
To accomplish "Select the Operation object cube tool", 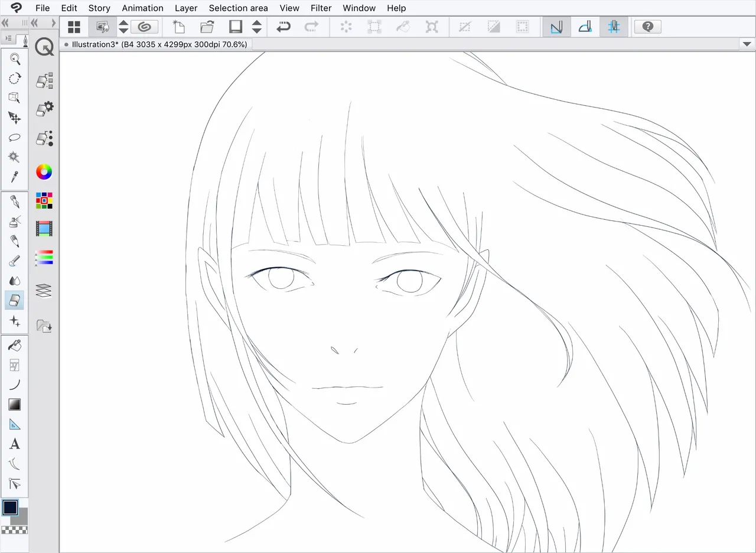I will 15,98.
